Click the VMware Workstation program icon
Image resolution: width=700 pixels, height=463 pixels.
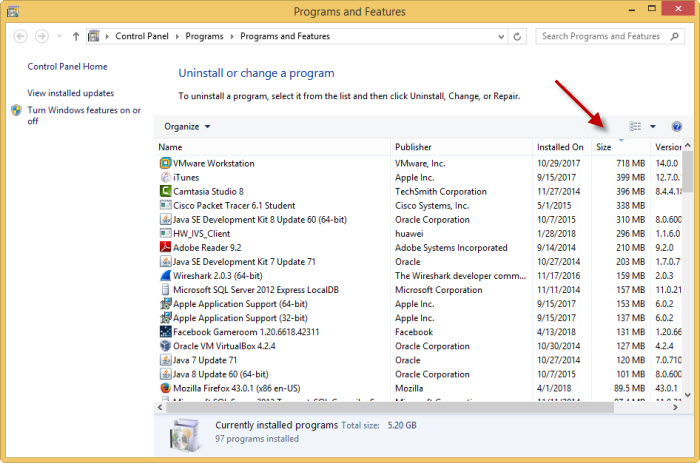click(x=165, y=163)
